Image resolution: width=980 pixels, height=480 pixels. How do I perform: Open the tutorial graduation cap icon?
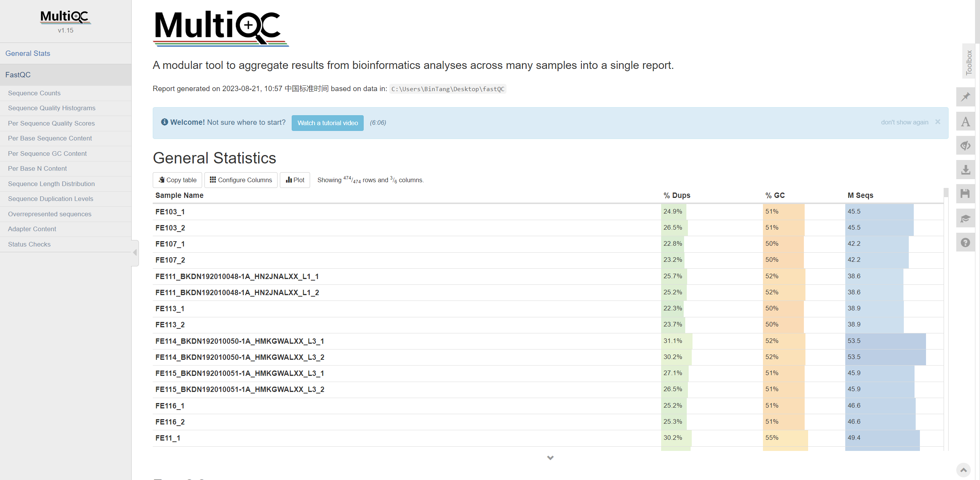point(965,218)
